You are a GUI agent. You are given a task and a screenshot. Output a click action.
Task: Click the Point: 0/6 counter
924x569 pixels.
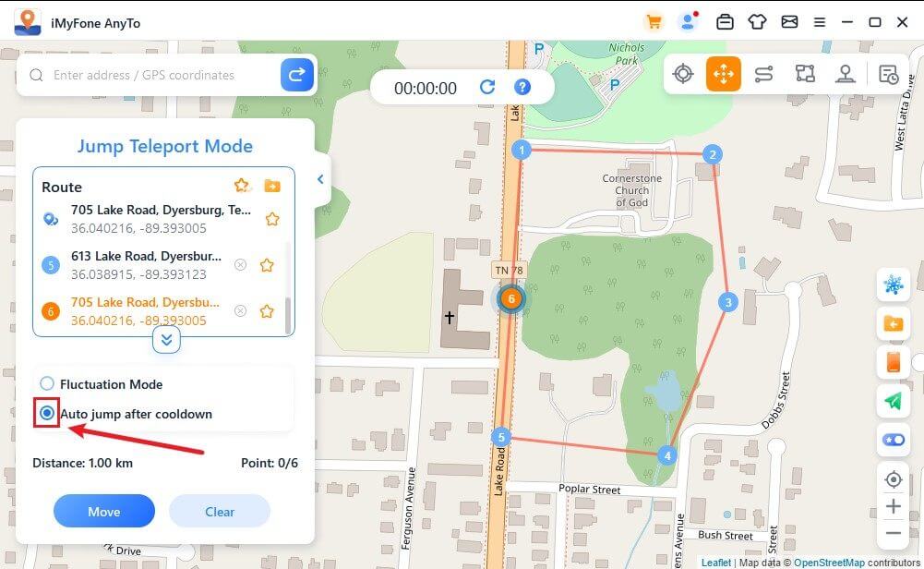270,463
